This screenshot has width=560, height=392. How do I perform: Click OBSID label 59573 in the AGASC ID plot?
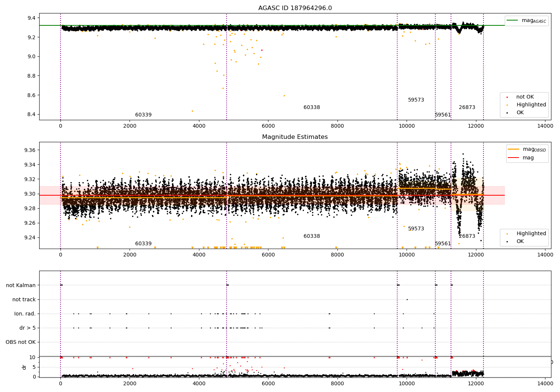pos(416,100)
